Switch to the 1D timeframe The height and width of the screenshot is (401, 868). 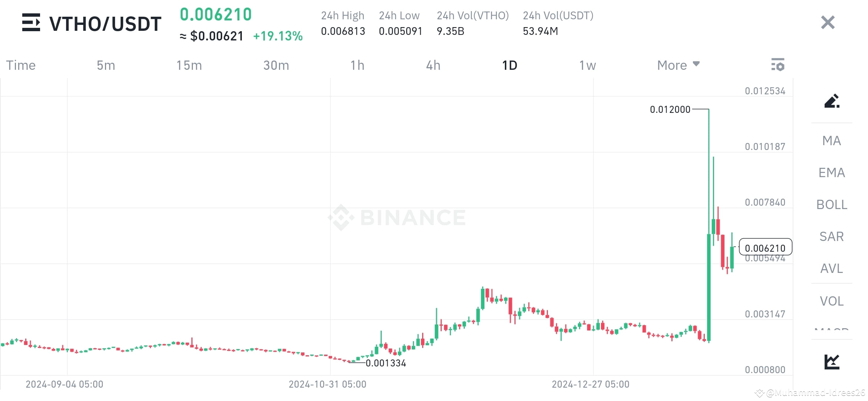pos(510,65)
